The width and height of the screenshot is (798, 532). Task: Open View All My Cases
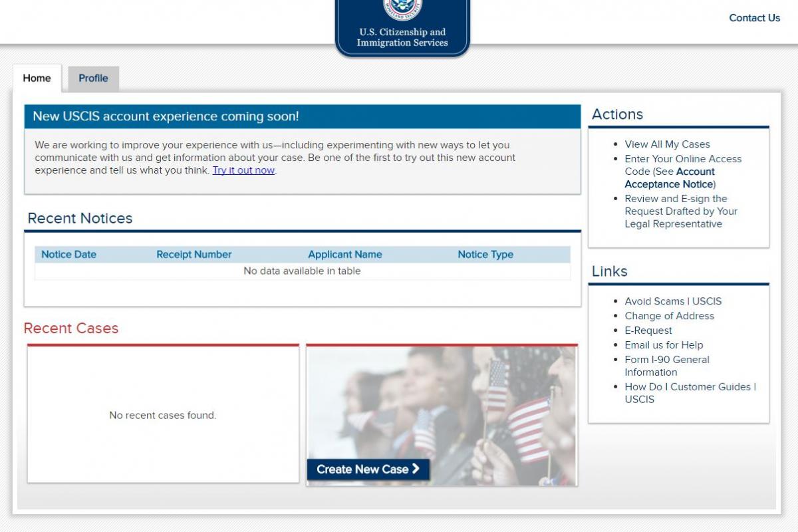tap(667, 144)
